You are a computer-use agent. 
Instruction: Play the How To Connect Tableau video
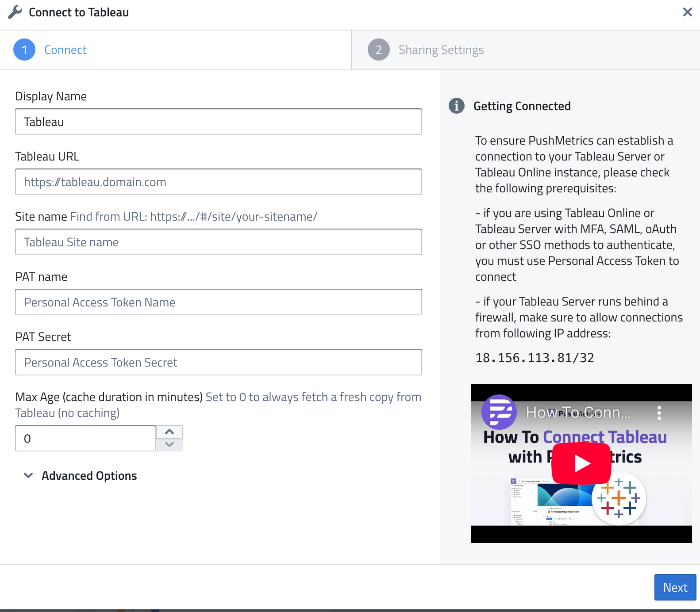581,463
